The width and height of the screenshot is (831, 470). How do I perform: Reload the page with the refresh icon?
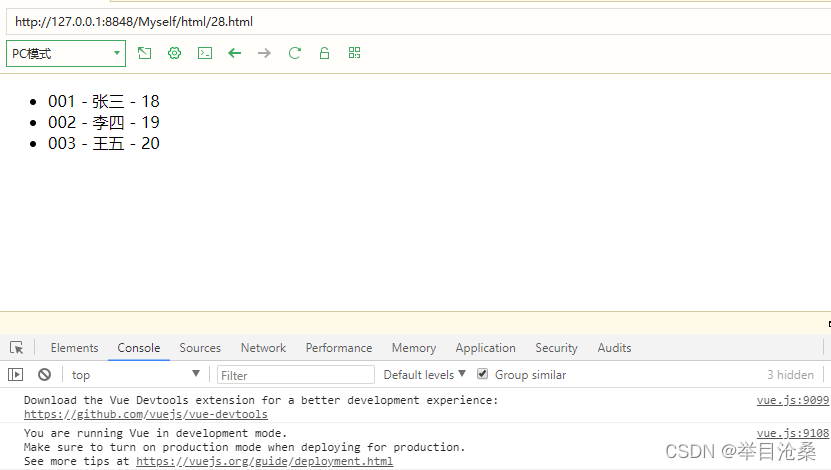pos(295,53)
